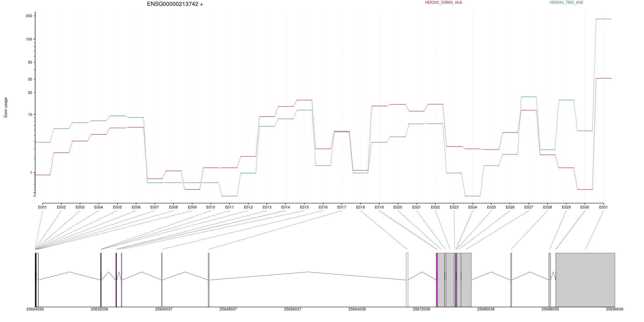
Task: Click exon label E024
Action: pyautogui.click(x=473, y=207)
